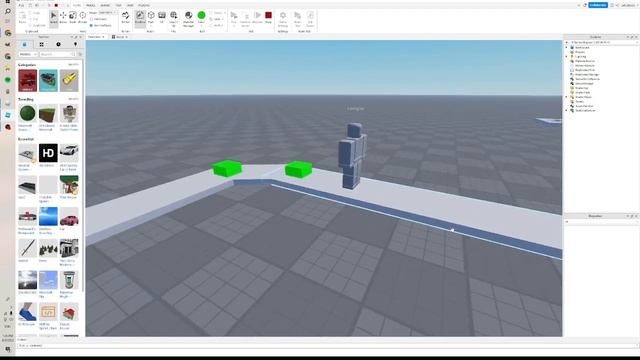Viewport: 640px width, 360px height.
Task: Insert a new Part
Action: 151,18
